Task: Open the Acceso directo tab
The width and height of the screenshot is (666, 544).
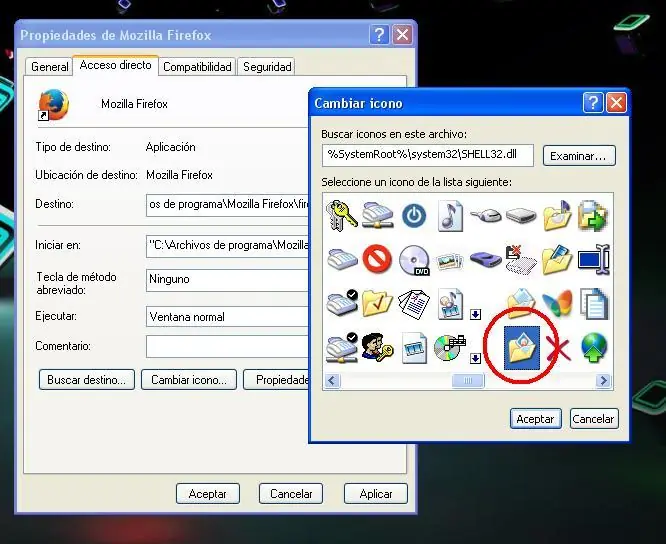Action: [116, 65]
